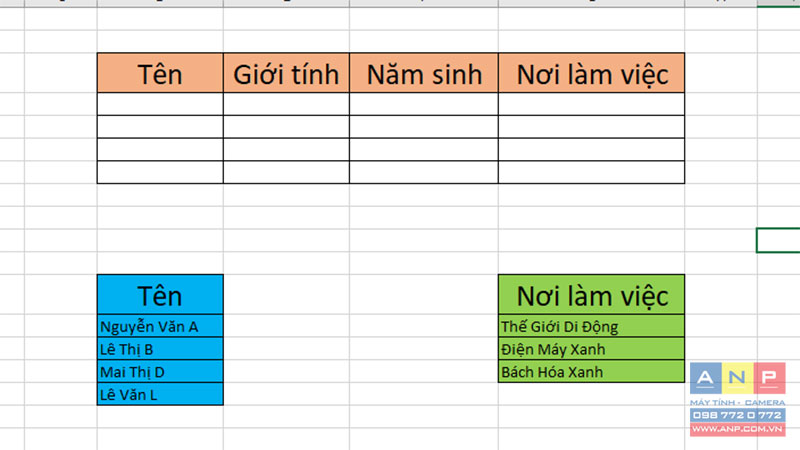Select the green "Nơi làm việc" list header
Viewport: 800px width, 450px height.
(x=591, y=294)
